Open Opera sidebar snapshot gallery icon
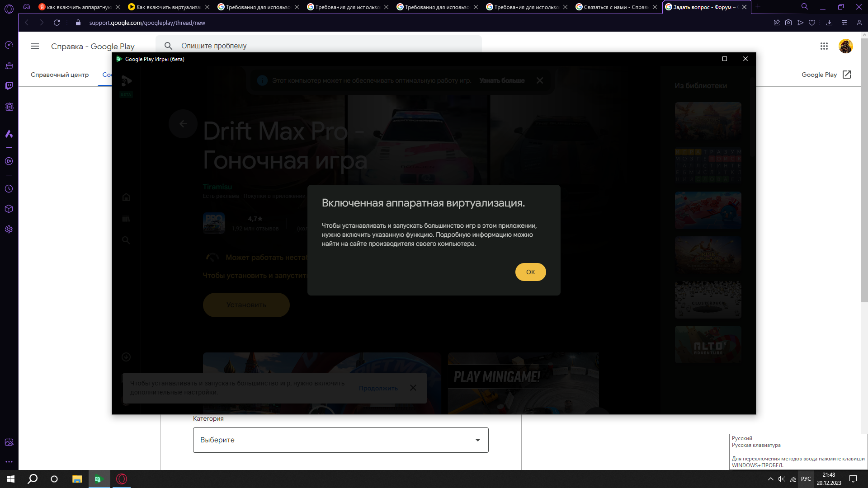The height and width of the screenshot is (488, 868). tap(9, 442)
